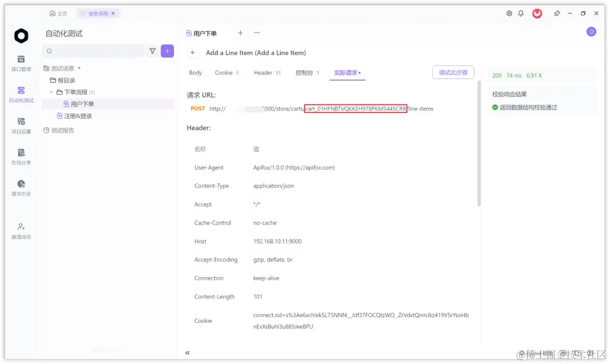Click the 校验响应结果 heading
This screenshot has height=364, width=610.
pyautogui.click(x=509, y=94)
